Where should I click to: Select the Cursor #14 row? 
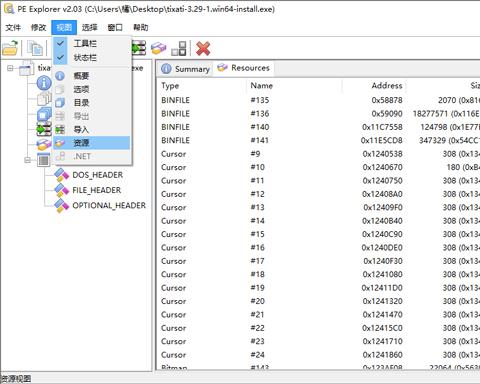(x=318, y=221)
